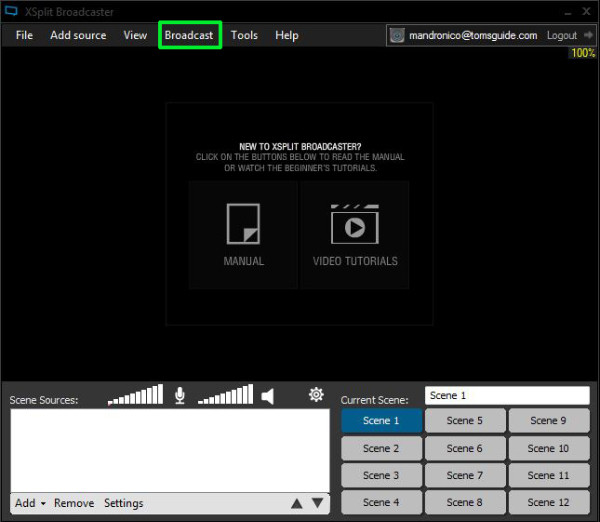
Task: Click the XSplit Broadcaster logo icon
Action: pyautogui.click(x=11, y=11)
